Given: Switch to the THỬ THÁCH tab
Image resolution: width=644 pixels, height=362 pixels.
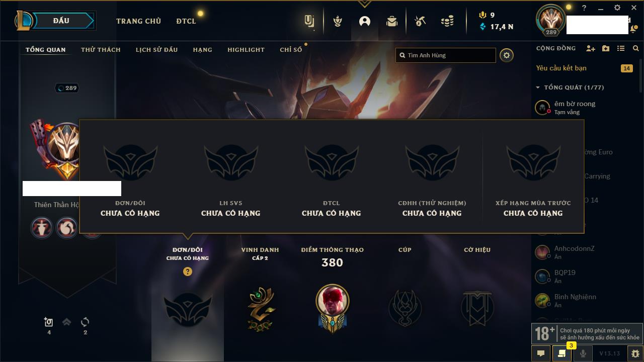Looking at the screenshot, I should (x=101, y=50).
